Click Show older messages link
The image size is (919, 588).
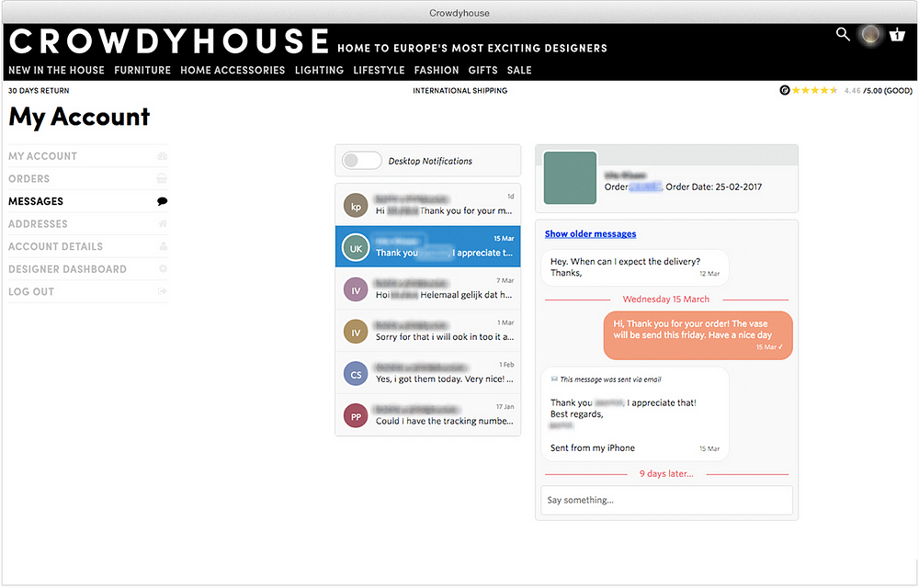tap(590, 233)
